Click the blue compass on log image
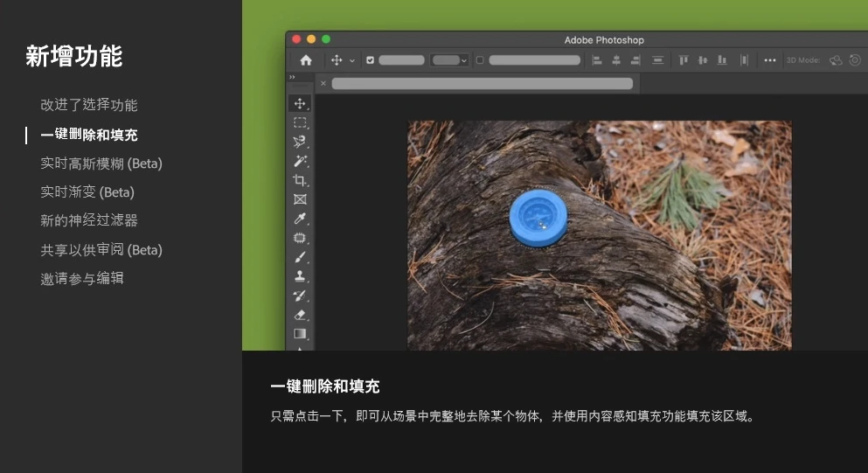Image resolution: width=868 pixels, height=473 pixels. [x=538, y=218]
